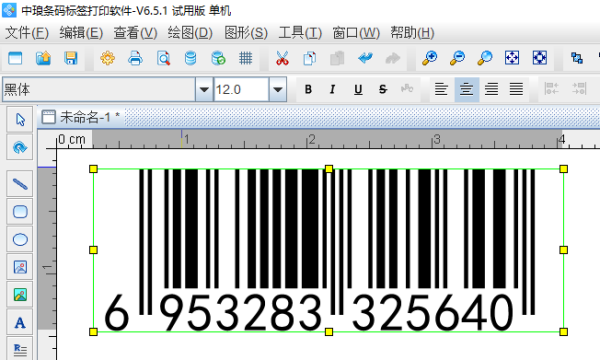Choose the letter A text tool
600x360 pixels.
point(20,323)
